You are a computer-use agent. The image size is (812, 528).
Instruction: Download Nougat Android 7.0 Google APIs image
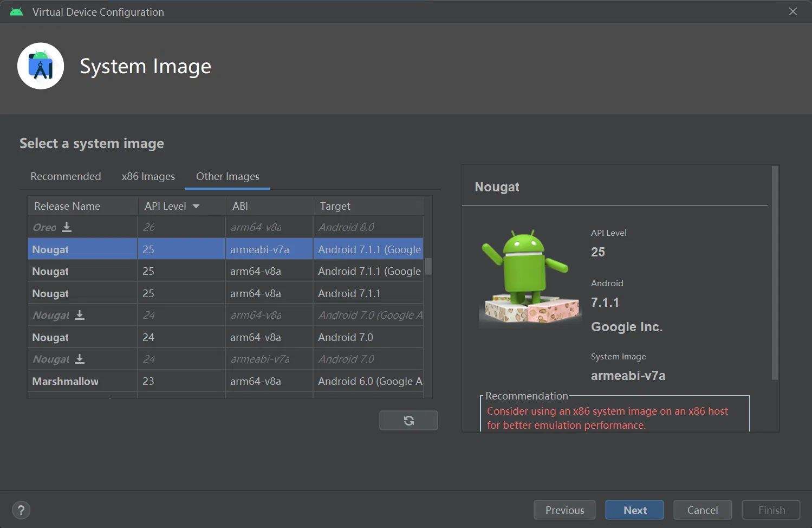click(80, 315)
